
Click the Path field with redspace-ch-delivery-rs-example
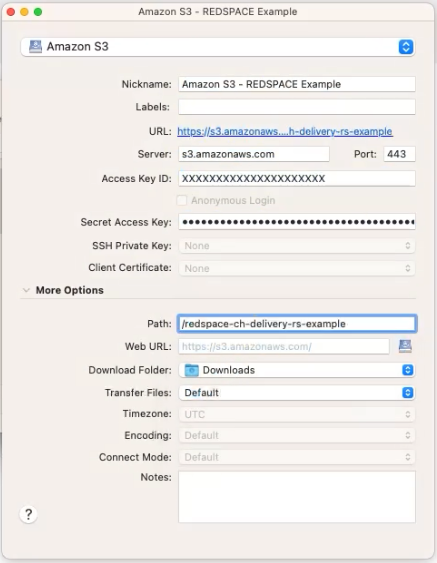click(x=297, y=324)
